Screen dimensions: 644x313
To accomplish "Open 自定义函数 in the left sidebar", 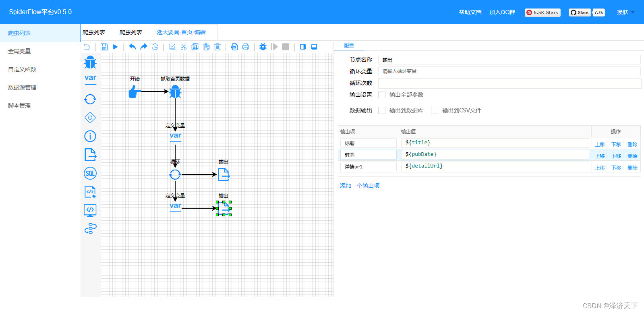I will (x=40, y=69).
